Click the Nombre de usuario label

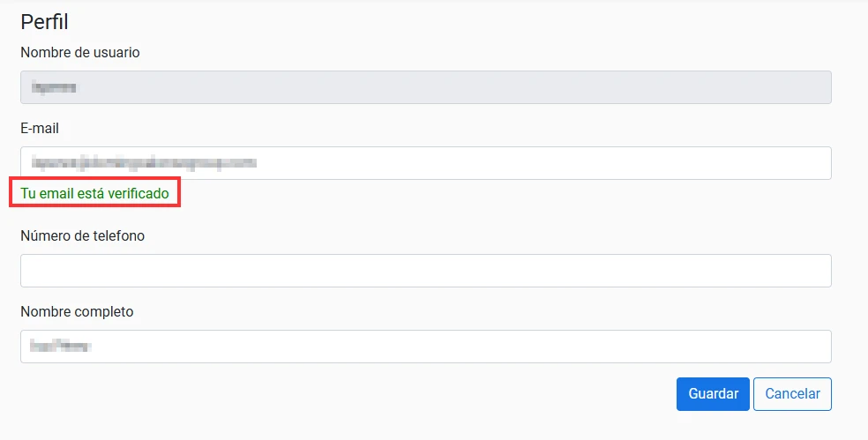click(80, 53)
